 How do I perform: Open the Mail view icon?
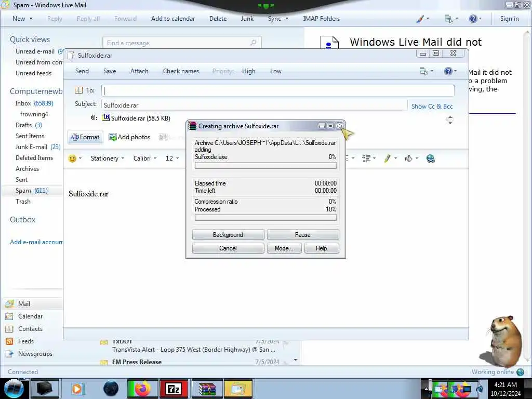9,303
